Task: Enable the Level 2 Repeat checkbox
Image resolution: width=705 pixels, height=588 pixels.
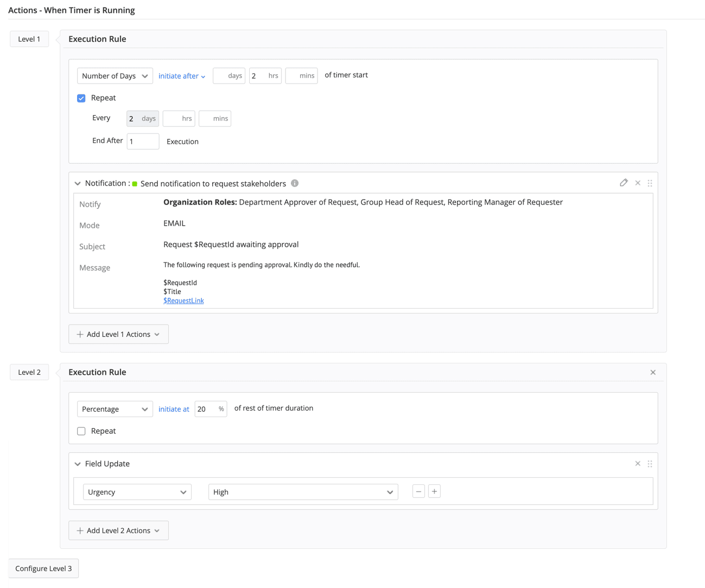Action: coord(81,431)
